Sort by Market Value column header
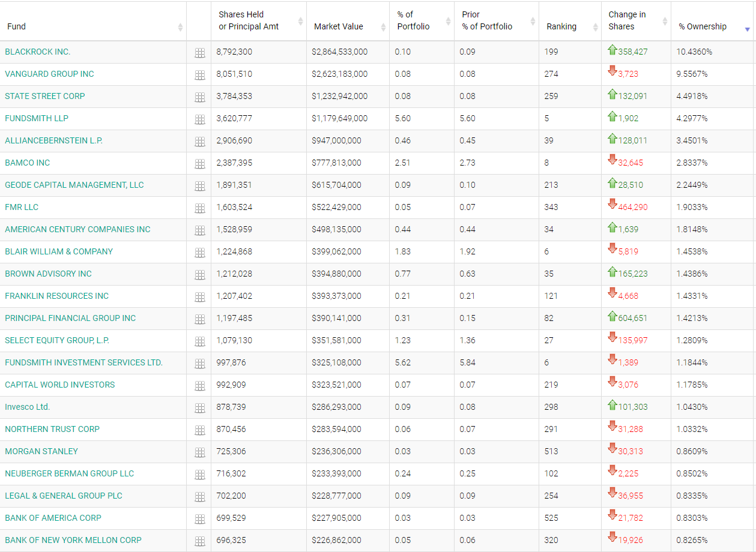The width and height of the screenshot is (756, 552). point(348,22)
